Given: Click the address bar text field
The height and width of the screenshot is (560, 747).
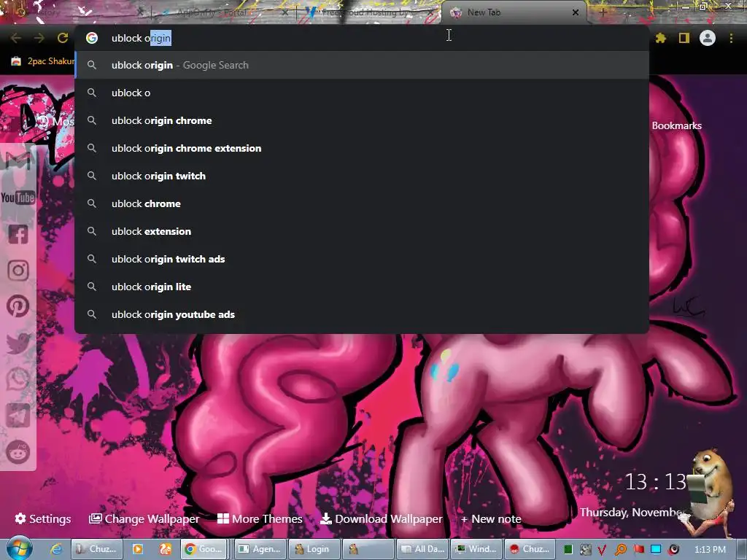Looking at the screenshot, I should 362,38.
